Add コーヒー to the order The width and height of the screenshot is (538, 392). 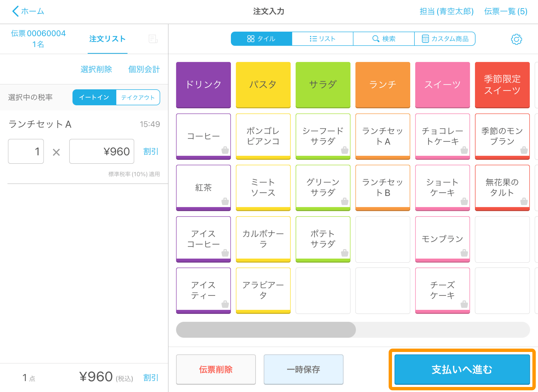pyautogui.click(x=203, y=136)
